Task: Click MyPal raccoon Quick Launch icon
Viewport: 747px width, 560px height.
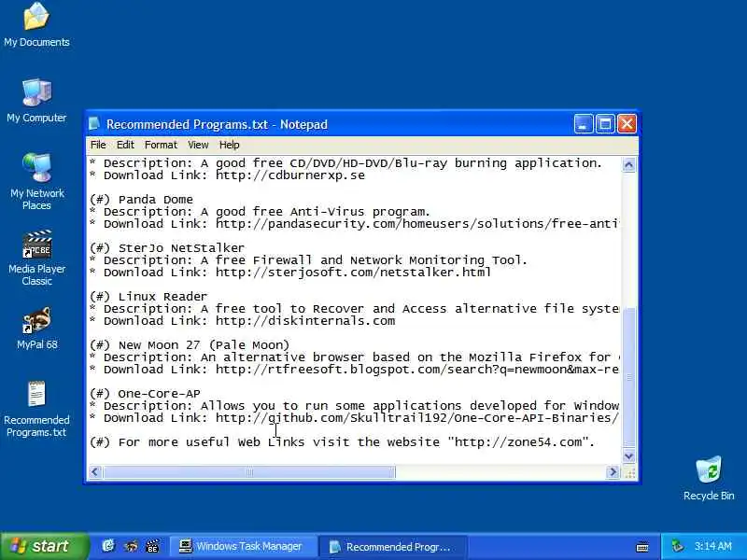Action: coord(131,546)
